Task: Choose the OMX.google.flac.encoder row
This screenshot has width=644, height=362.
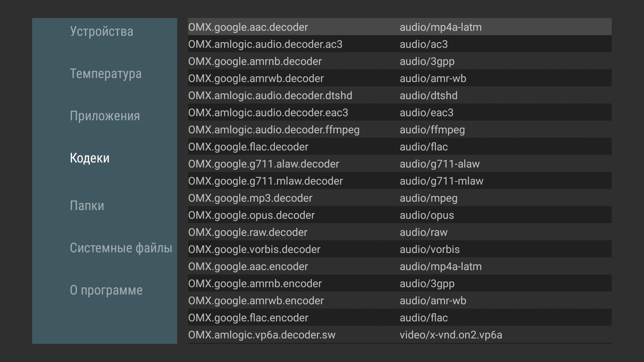Action: (399, 318)
